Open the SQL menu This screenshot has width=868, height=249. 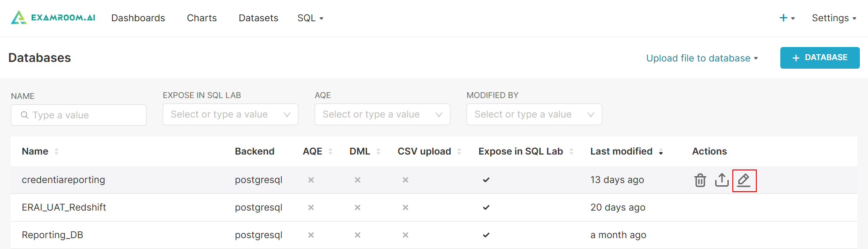point(310,18)
